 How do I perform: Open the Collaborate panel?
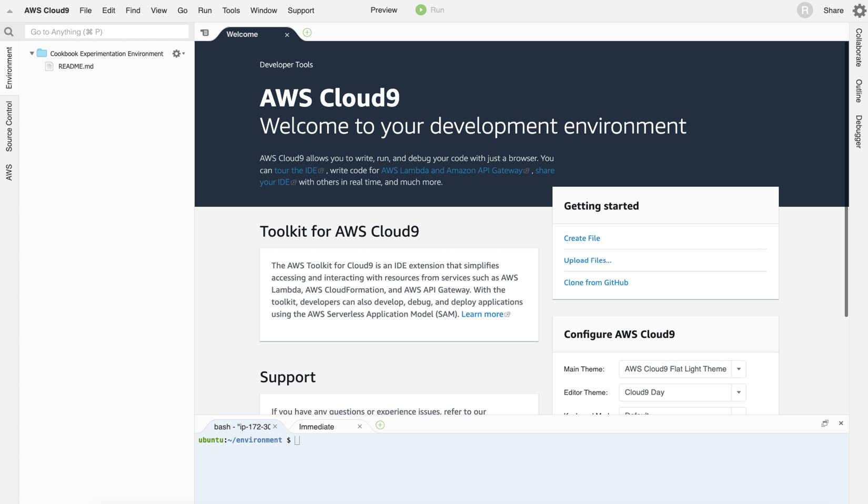click(859, 48)
